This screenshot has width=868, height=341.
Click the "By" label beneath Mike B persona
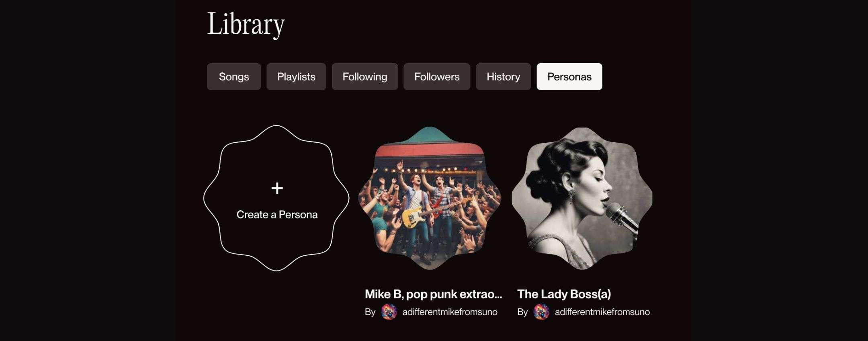370,312
